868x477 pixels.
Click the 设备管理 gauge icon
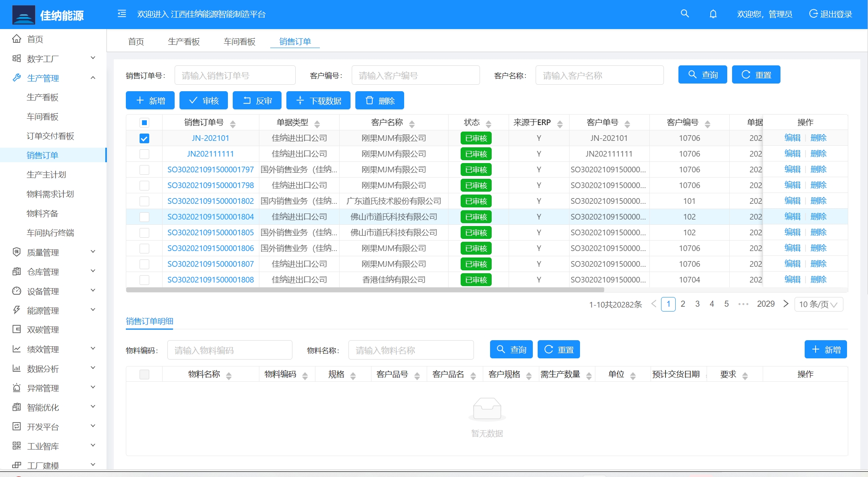[17, 291]
